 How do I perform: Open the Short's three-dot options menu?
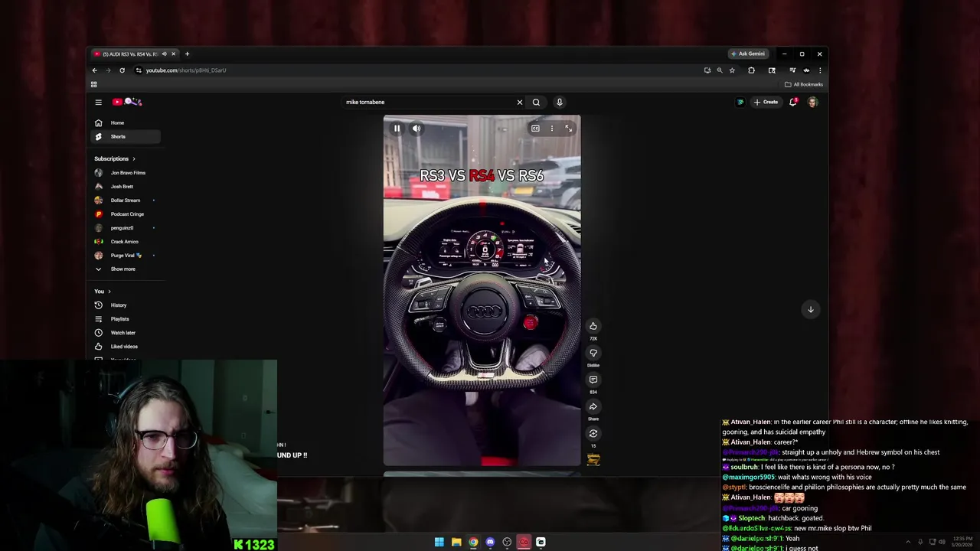pyautogui.click(x=552, y=129)
